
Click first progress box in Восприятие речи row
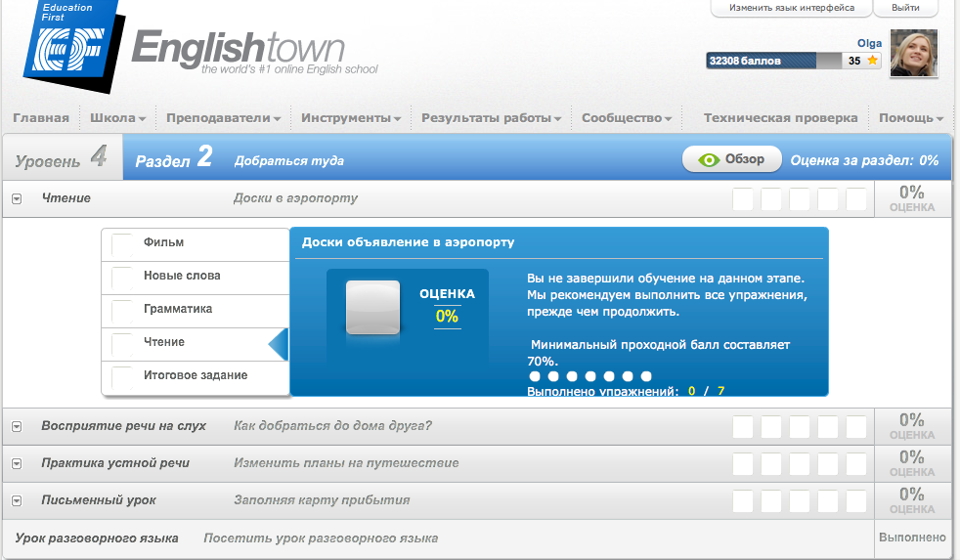coord(743,426)
